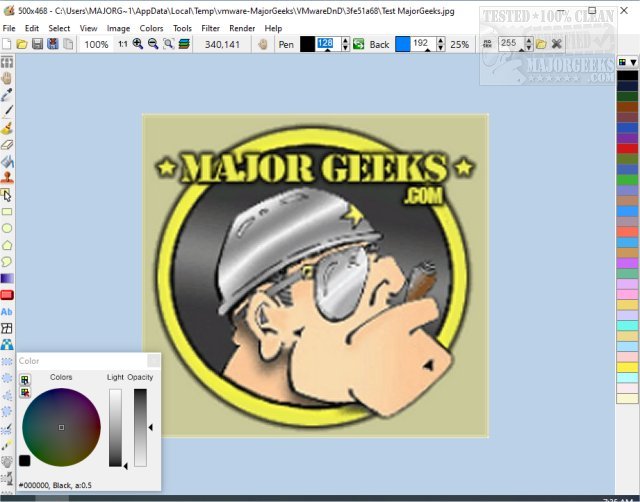The width and height of the screenshot is (640, 502).
Task: Open the Tools menu
Action: tap(182, 28)
